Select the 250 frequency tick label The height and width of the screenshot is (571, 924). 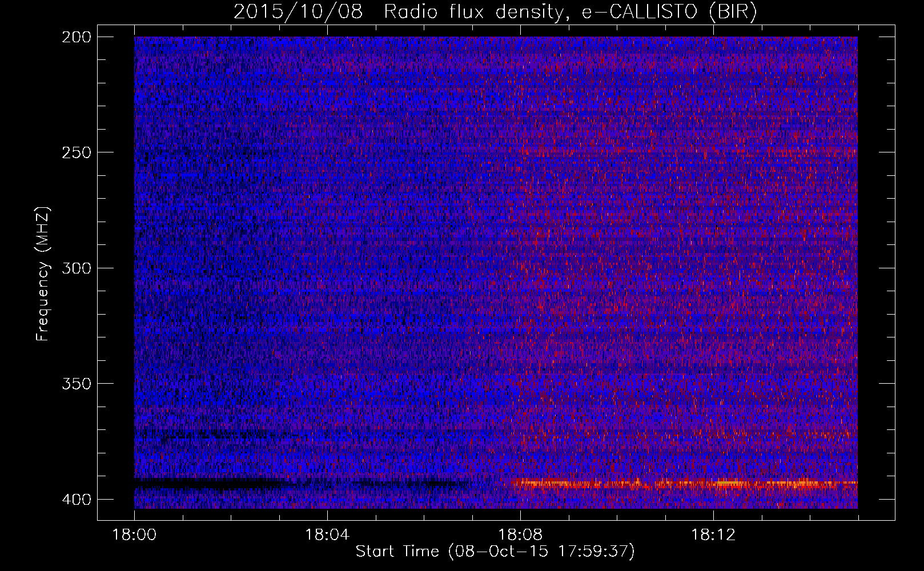(x=76, y=152)
